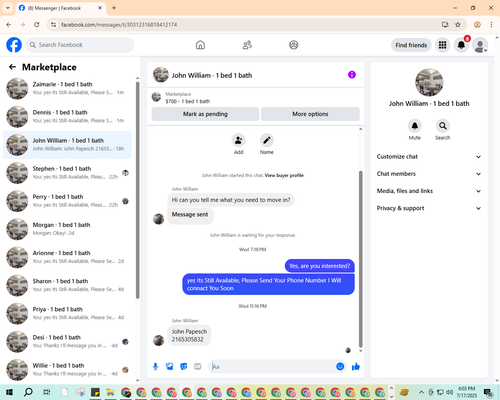Bookmark this page star icon

point(458,25)
